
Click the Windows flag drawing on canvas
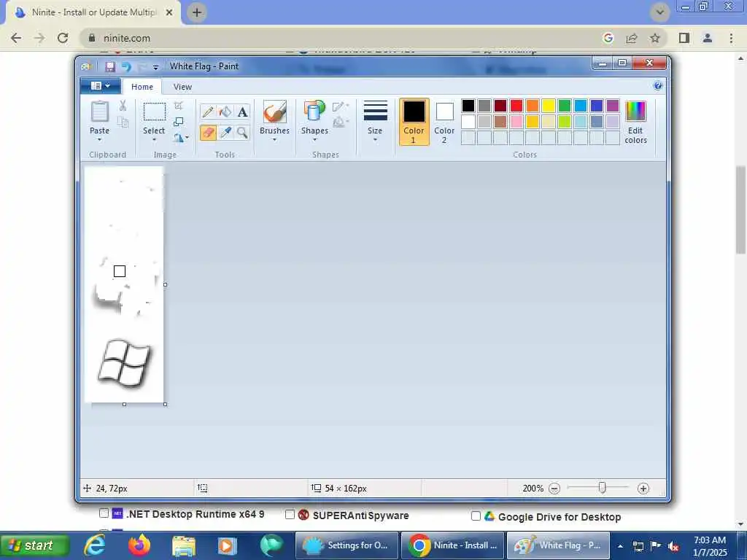point(124,363)
